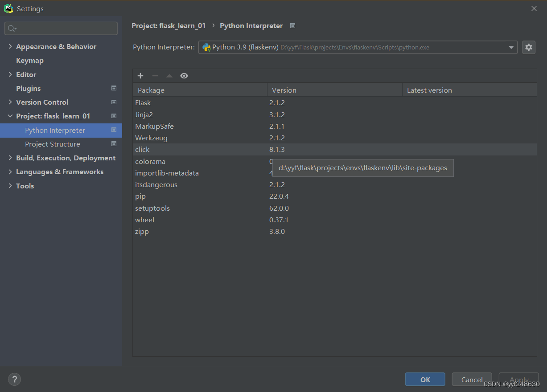Screen dimensions: 547x392
Task: Select Python Interpreter in the sidebar
Action: pyautogui.click(x=61, y=130)
